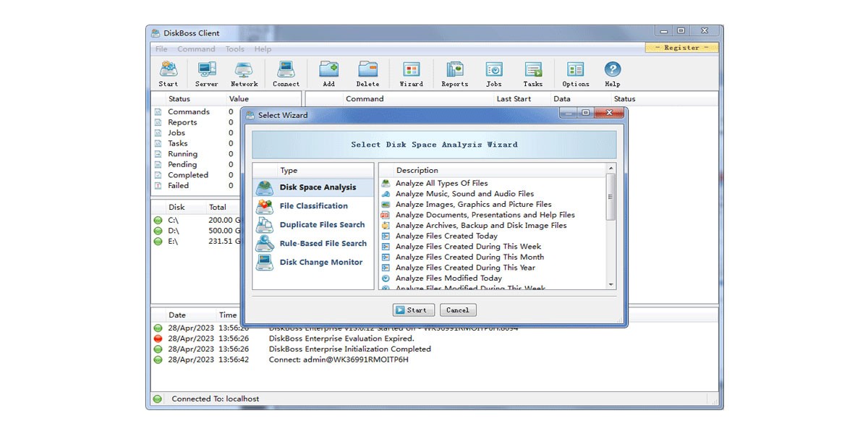Click the Description column header

point(417,170)
